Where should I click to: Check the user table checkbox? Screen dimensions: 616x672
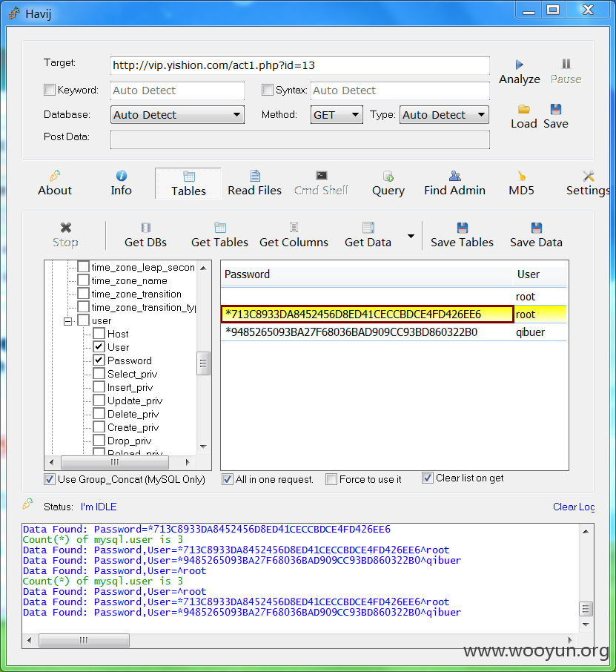[x=84, y=320]
